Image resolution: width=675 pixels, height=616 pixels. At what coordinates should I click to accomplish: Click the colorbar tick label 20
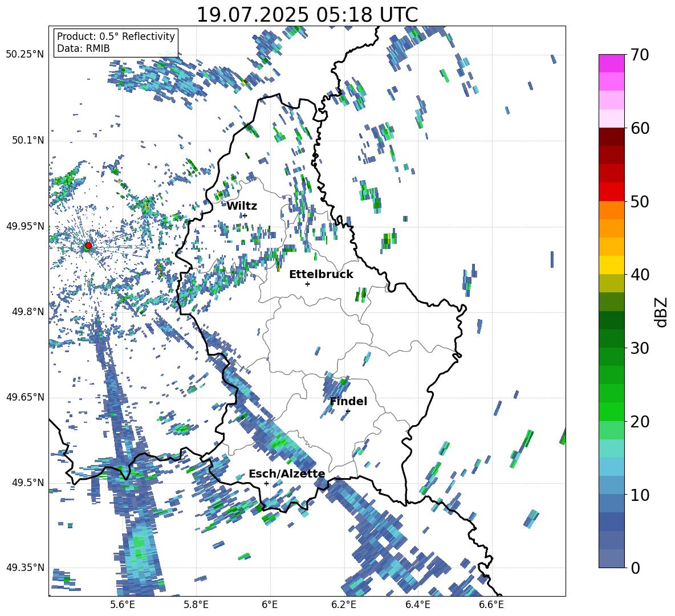pyautogui.click(x=639, y=421)
